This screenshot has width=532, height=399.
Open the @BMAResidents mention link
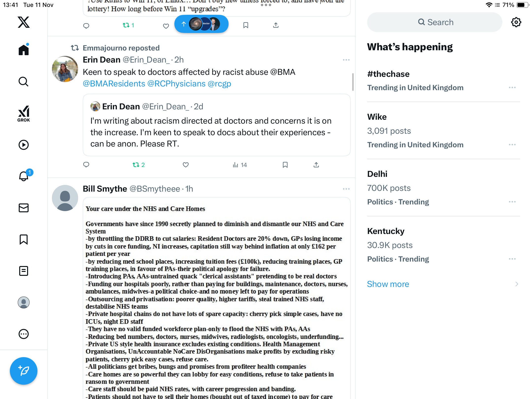[x=114, y=83]
